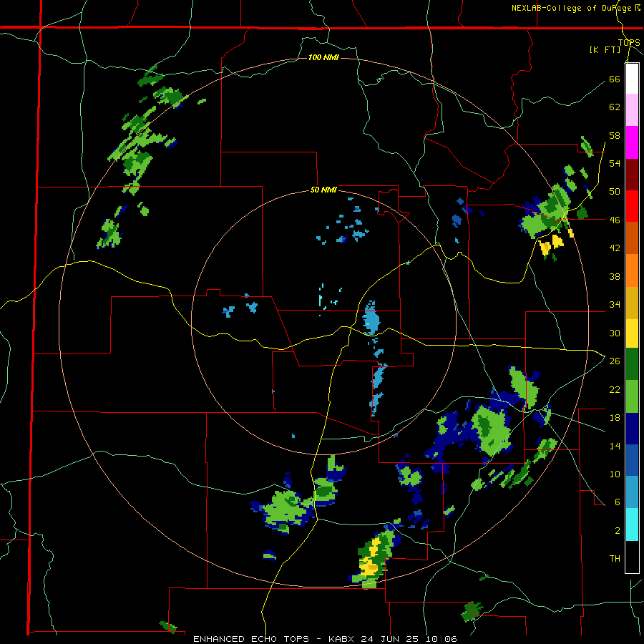Pick the dark red legend swatch
The width and height of the screenshot is (644, 644).
pos(632,175)
